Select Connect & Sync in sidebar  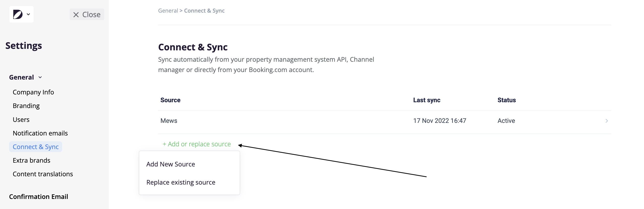36,147
